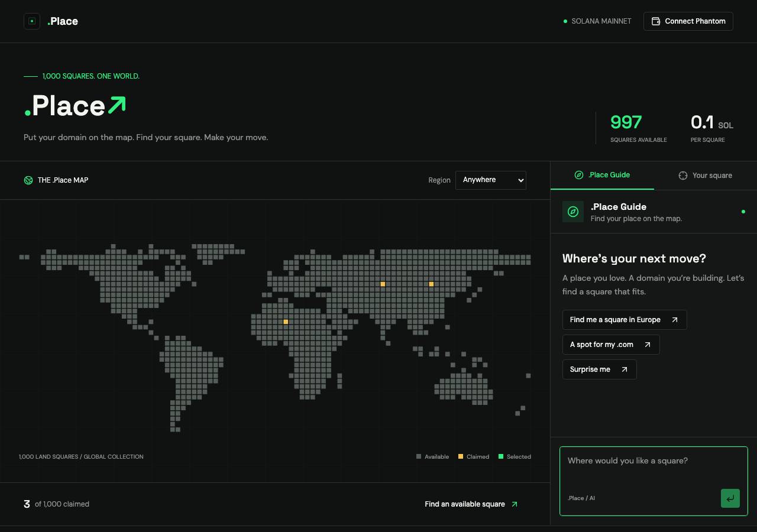Click arrow icon on the Europe suggestion
This screenshot has height=532, width=757.
point(675,320)
